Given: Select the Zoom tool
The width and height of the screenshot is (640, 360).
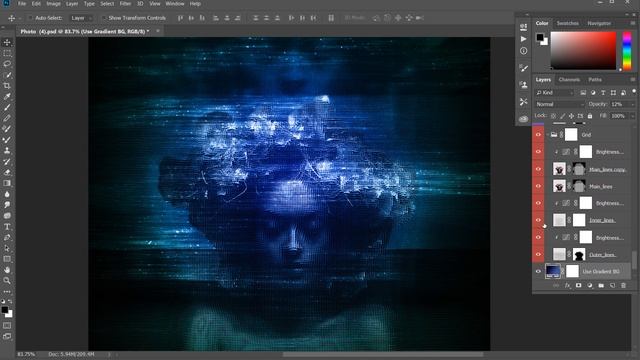Looking at the screenshot, I should pyautogui.click(x=7, y=280).
